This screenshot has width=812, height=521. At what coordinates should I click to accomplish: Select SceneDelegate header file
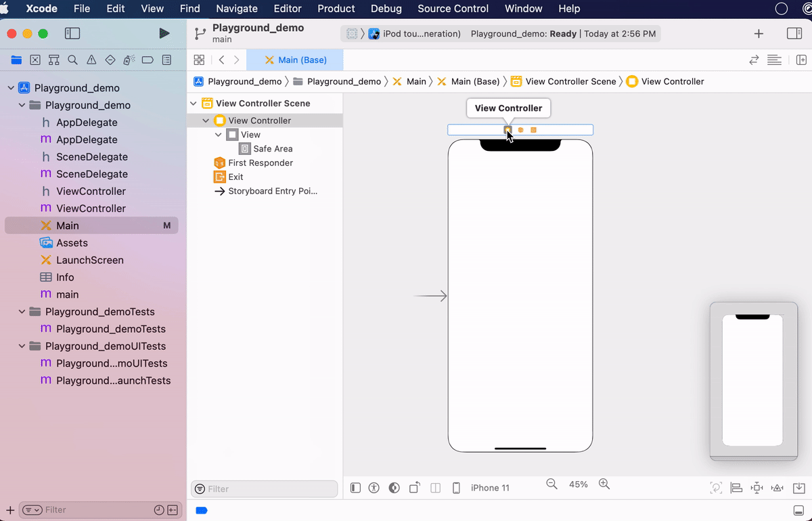pyautogui.click(x=91, y=156)
